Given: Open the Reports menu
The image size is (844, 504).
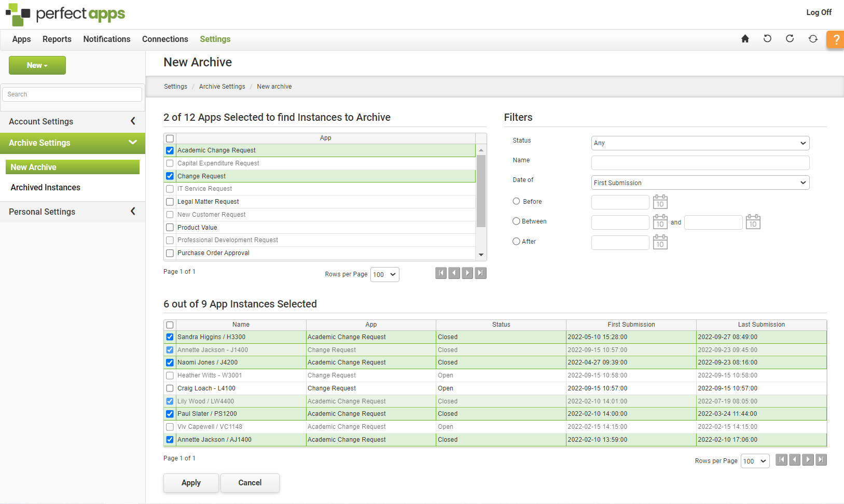Looking at the screenshot, I should point(57,39).
